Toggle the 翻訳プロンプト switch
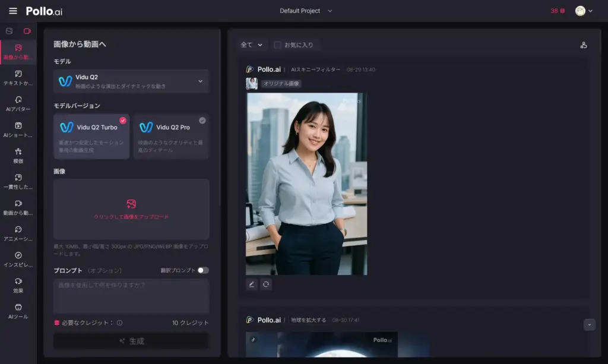608x364 pixels. [203, 270]
